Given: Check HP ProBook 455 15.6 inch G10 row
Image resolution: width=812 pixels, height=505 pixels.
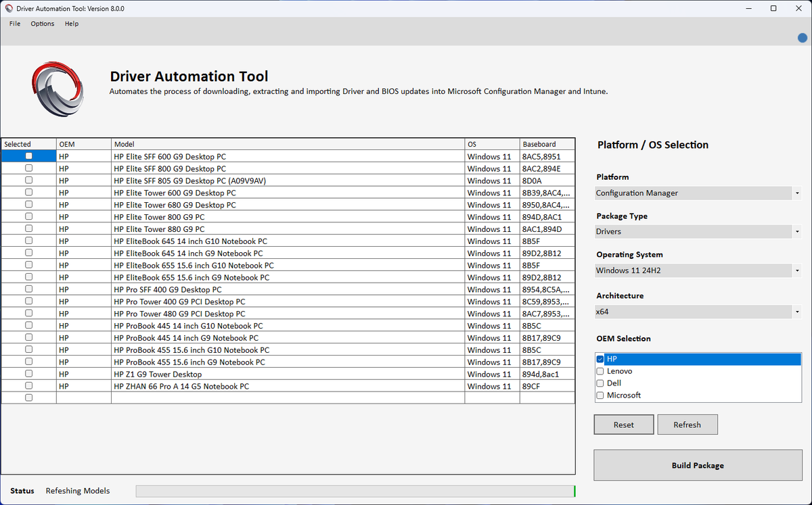Looking at the screenshot, I should (28, 350).
